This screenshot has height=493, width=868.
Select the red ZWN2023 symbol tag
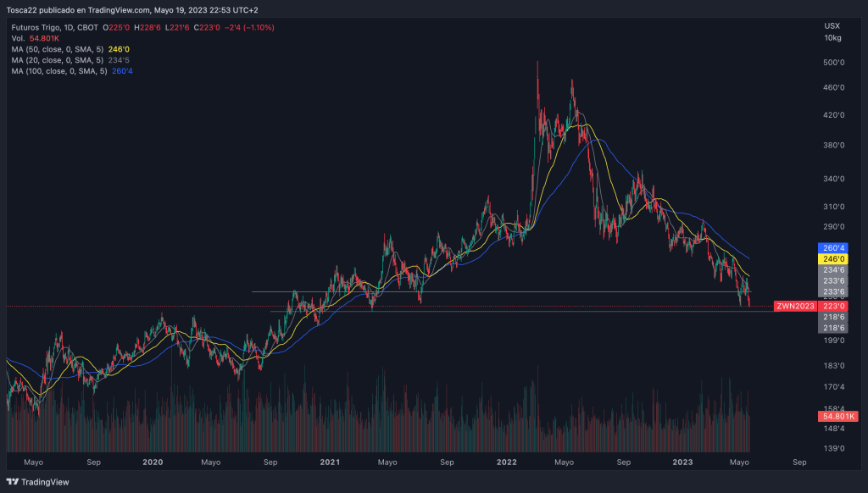795,306
